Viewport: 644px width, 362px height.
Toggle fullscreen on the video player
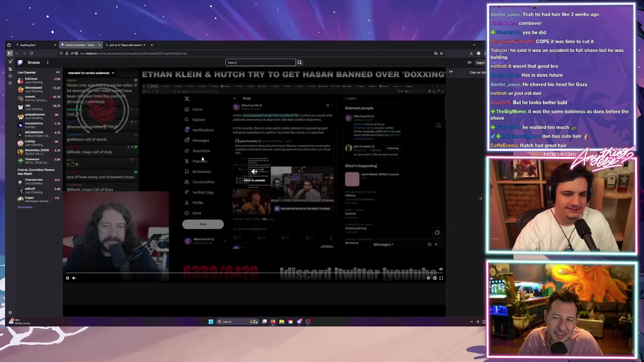point(441,278)
